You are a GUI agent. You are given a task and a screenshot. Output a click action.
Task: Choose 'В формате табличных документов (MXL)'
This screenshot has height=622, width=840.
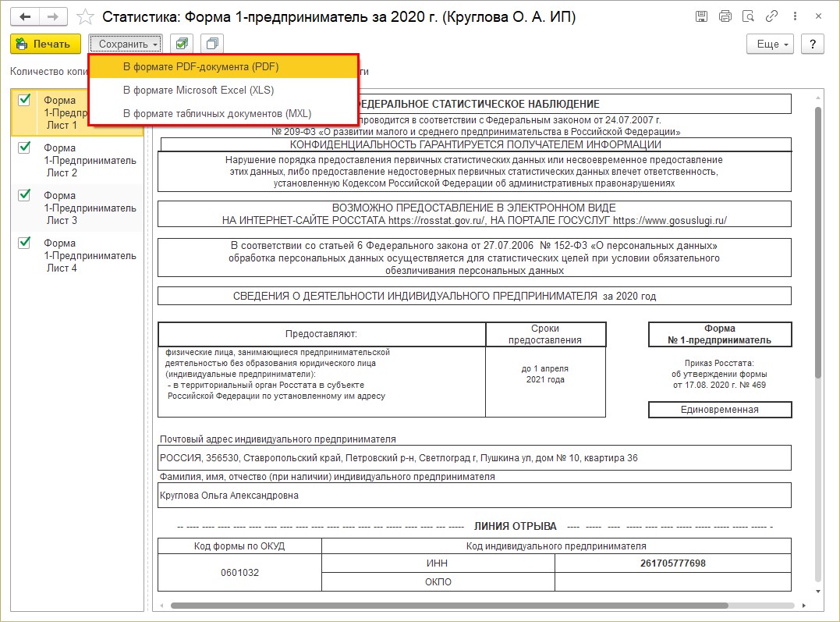pyautogui.click(x=223, y=114)
